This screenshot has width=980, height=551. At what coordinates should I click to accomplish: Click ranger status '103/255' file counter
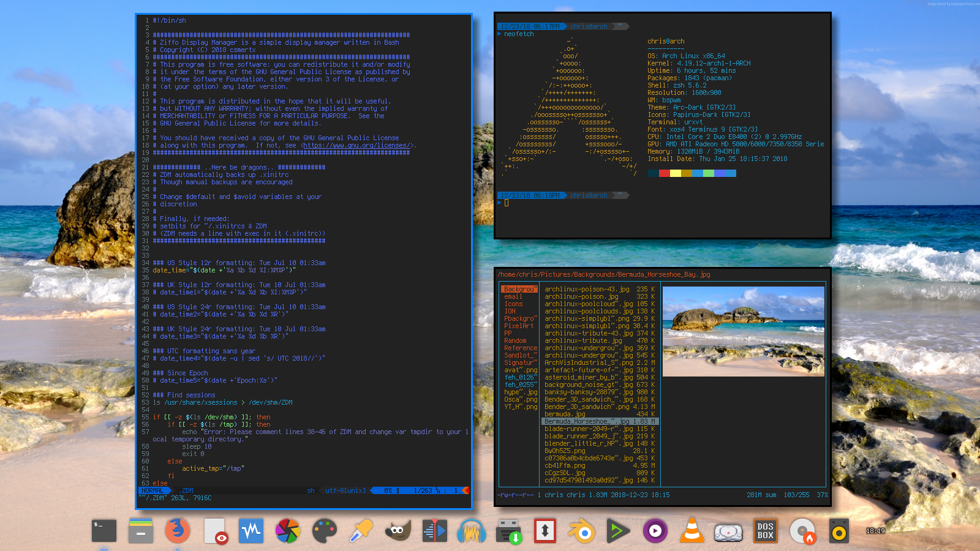(x=796, y=495)
